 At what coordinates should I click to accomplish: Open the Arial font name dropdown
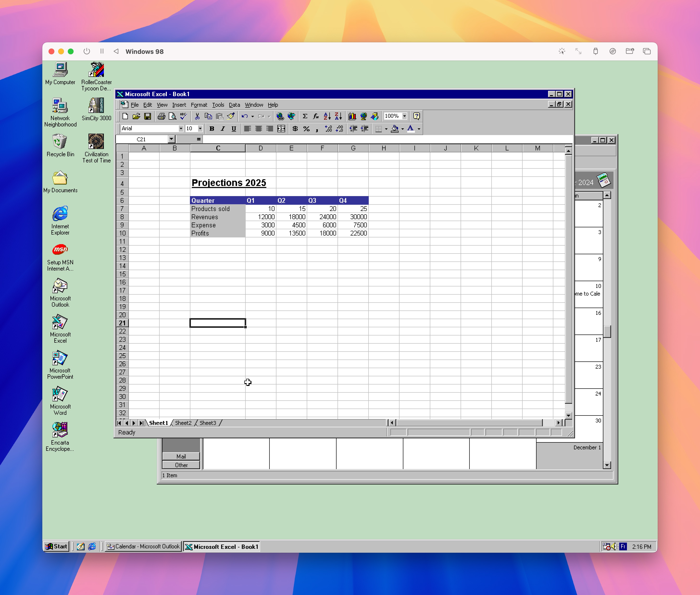181,129
